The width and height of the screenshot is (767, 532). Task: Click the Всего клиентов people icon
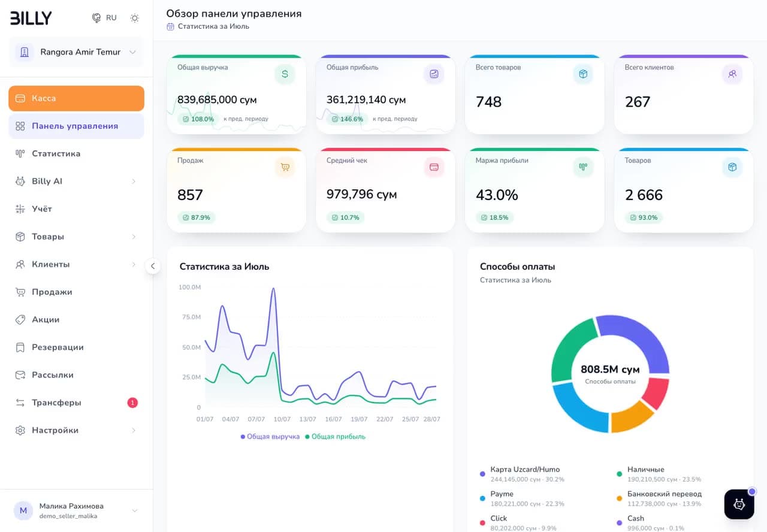[732, 74]
